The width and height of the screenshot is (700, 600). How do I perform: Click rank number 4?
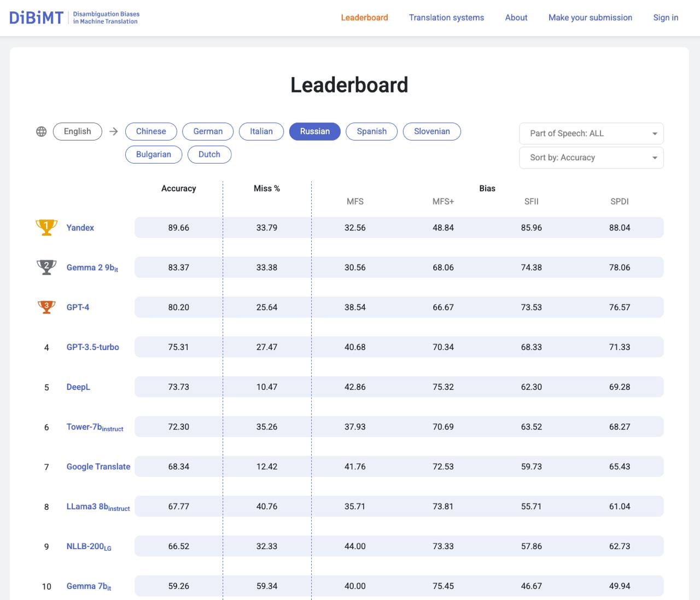[x=46, y=348]
